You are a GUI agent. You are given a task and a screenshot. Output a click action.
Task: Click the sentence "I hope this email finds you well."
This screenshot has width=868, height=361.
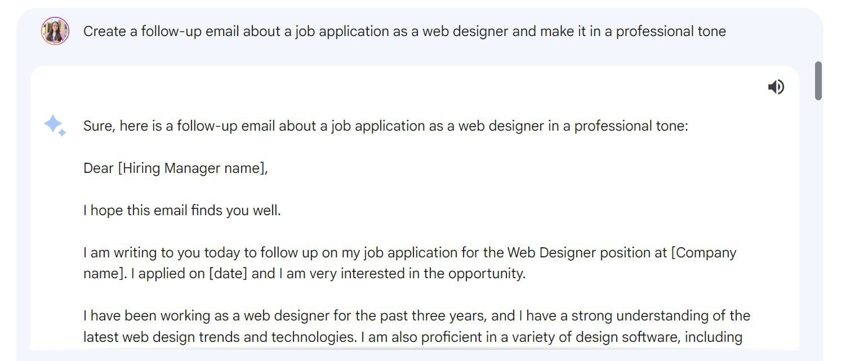click(x=182, y=211)
